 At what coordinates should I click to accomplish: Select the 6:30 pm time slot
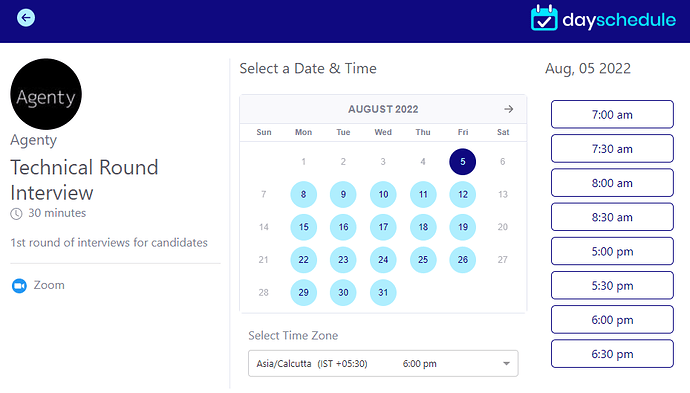tap(612, 354)
